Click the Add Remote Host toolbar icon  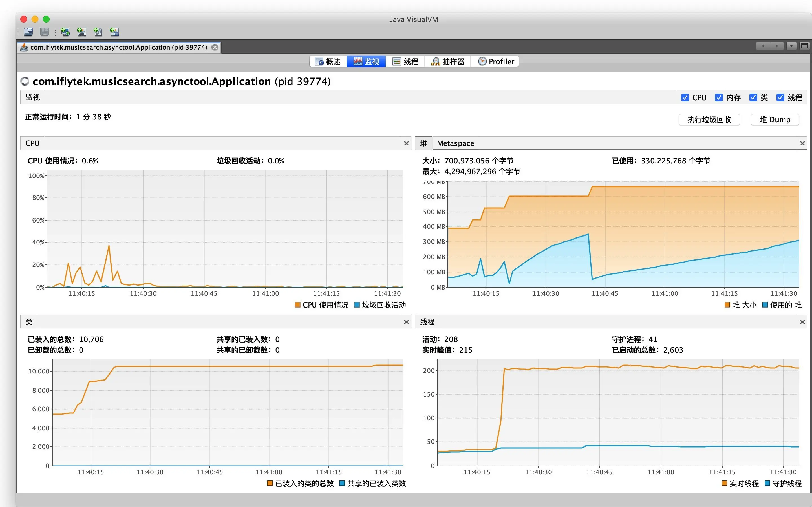[x=65, y=32]
